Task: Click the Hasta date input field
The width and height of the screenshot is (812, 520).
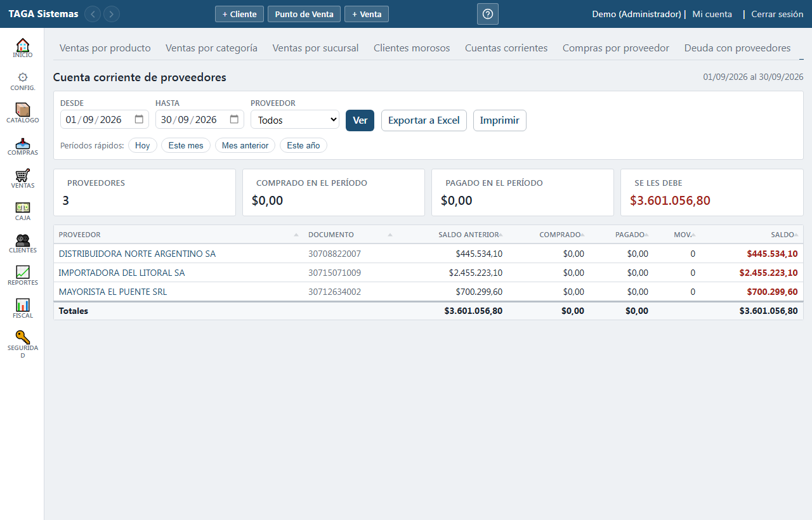Action: tap(200, 119)
